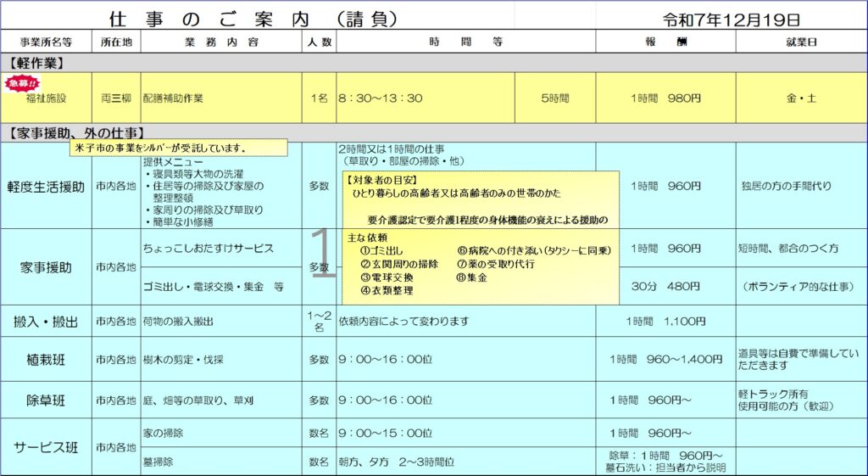Click the 福祉施設 cell

46,98
